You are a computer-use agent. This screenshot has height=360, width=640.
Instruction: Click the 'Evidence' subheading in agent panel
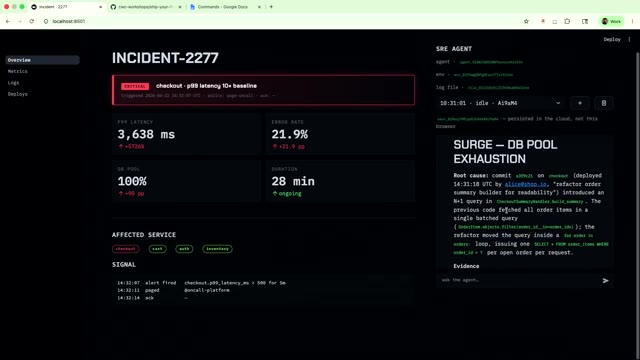point(466,266)
